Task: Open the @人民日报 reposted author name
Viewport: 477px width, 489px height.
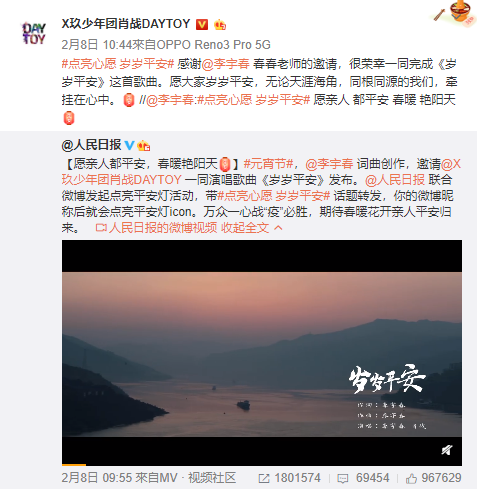Action: pyautogui.click(x=91, y=145)
